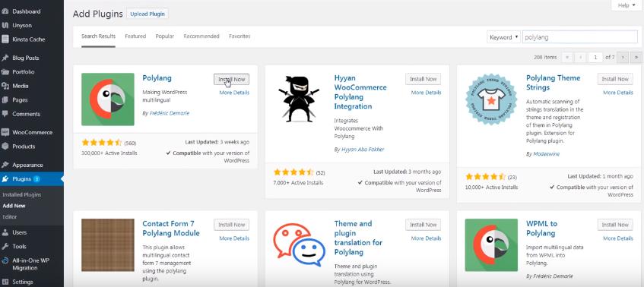Open the Polylang parrot logo thumbnail
This screenshot has height=287, width=644.
108,99
